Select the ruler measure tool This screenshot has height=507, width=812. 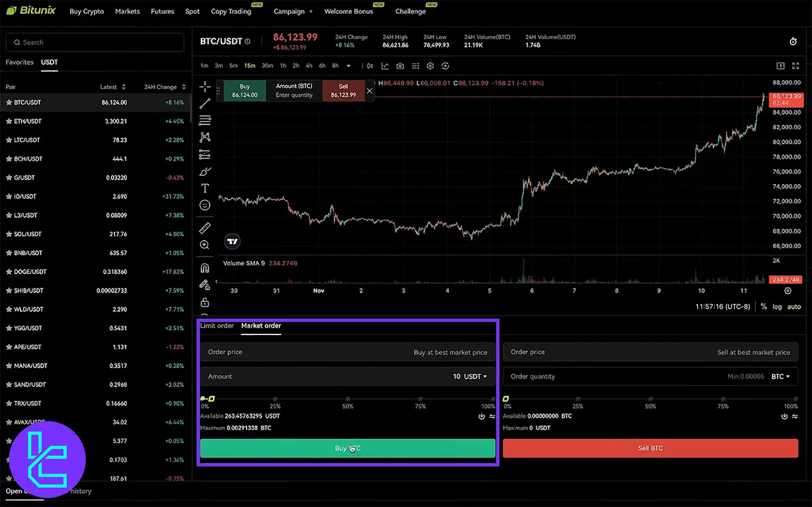coord(205,228)
